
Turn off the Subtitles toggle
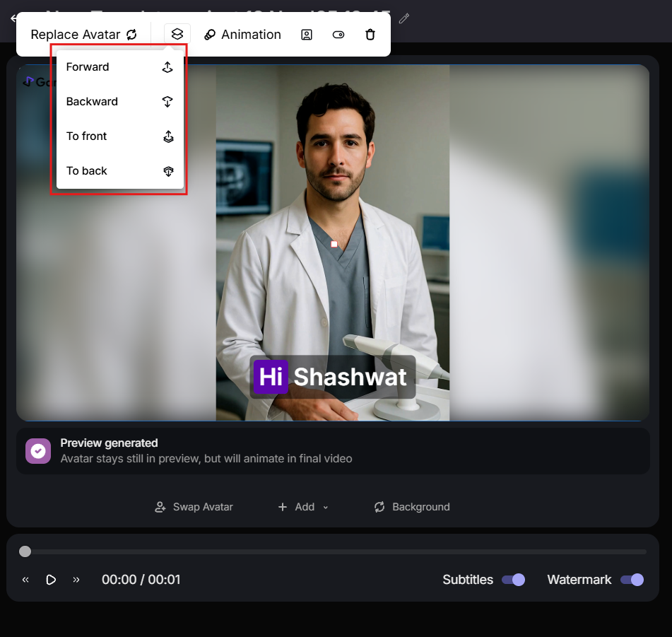point(513,580)
